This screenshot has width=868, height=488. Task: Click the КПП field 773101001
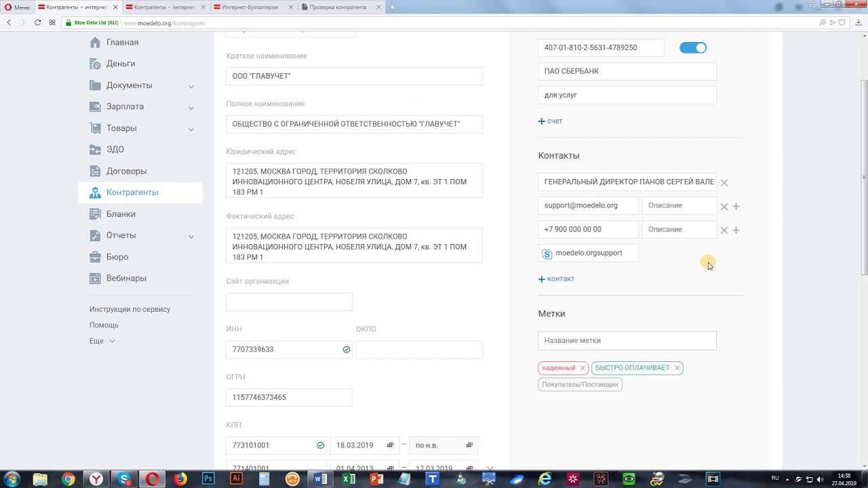coord(276,445)
